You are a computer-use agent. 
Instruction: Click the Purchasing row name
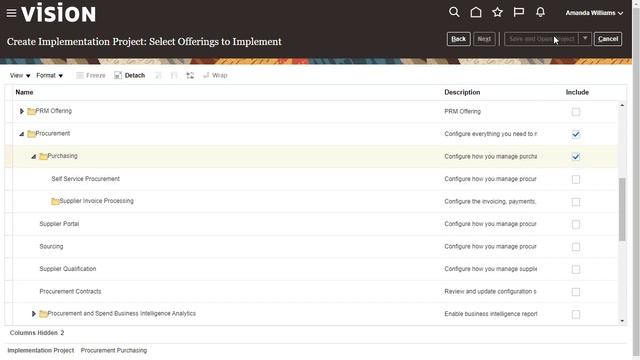click(x=62, y=156)
